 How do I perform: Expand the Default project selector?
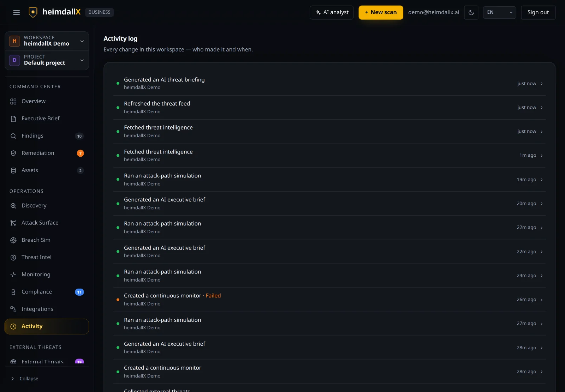tap(47, 60)
